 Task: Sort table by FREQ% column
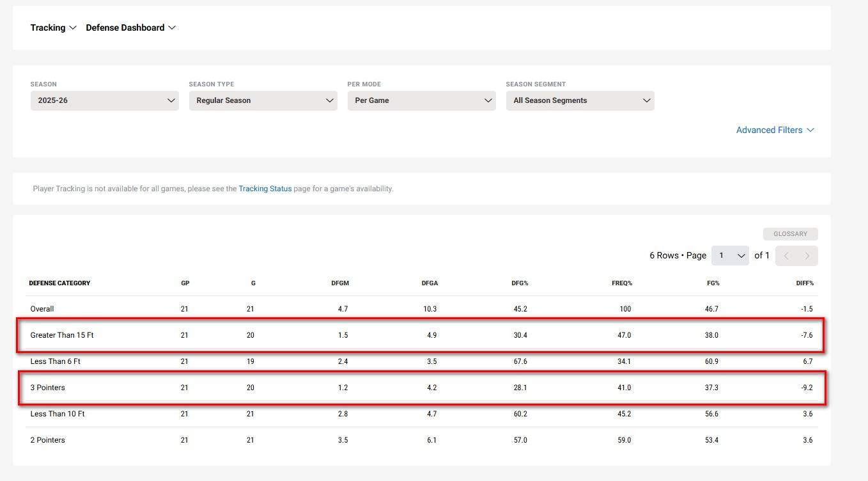click(x=621, y=283)
